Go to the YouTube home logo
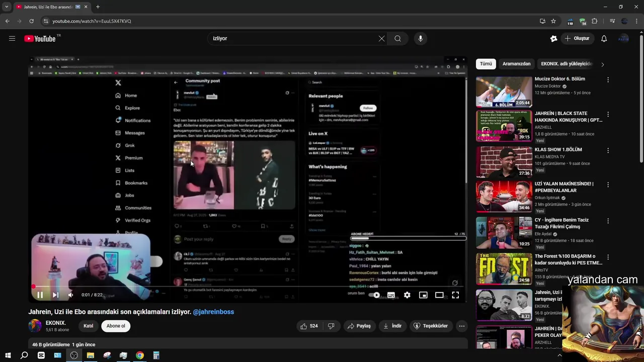This screenshot has width=644, height=362. pos(40,39)
